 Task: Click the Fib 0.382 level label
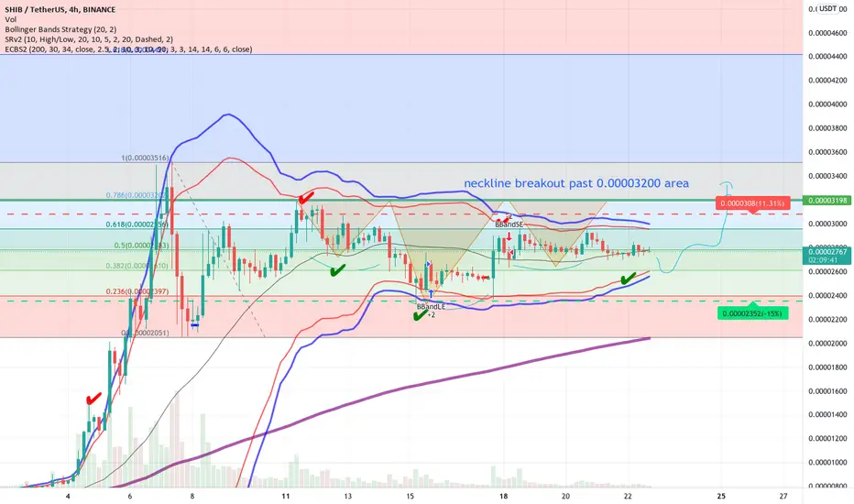point(137,266)
